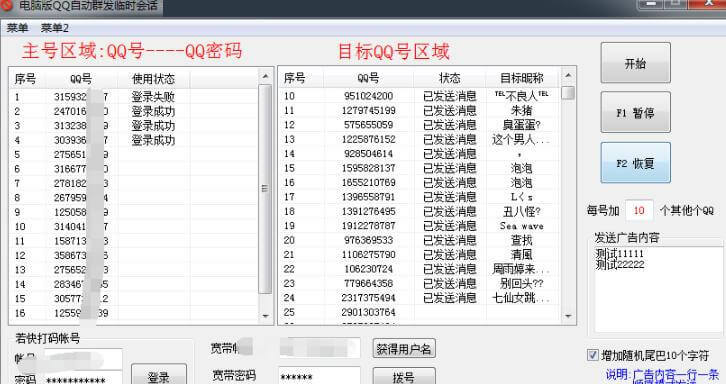Click the left list scrollbar thumb

point(265,189)
